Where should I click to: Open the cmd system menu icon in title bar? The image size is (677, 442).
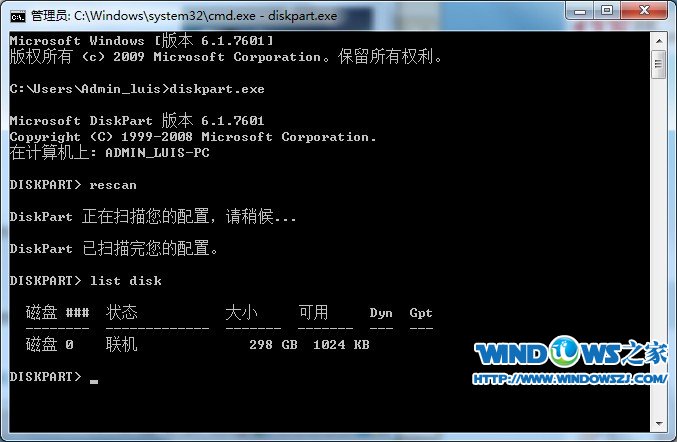click(18, 16)
